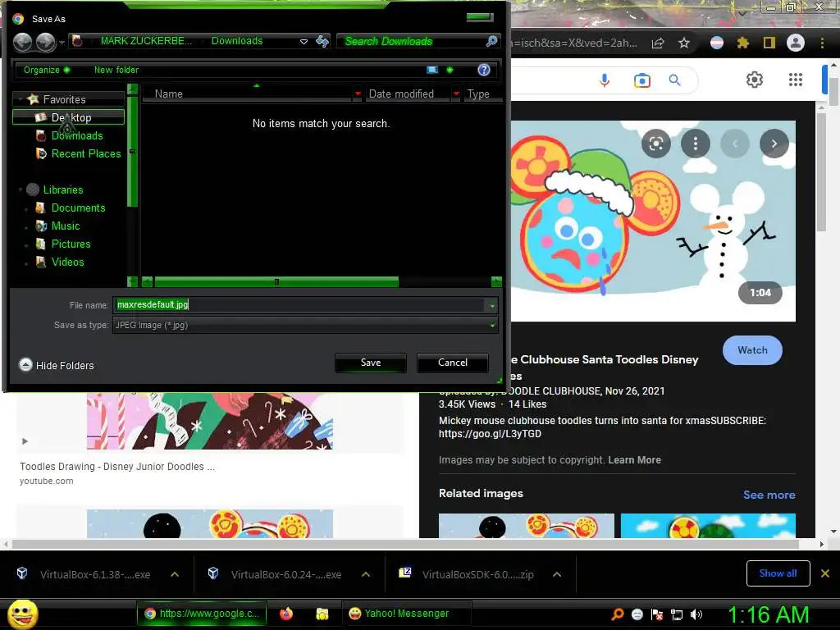The image size is (840, 630).
Task: Go back in Save As dialog
Action: pos(22,42)
